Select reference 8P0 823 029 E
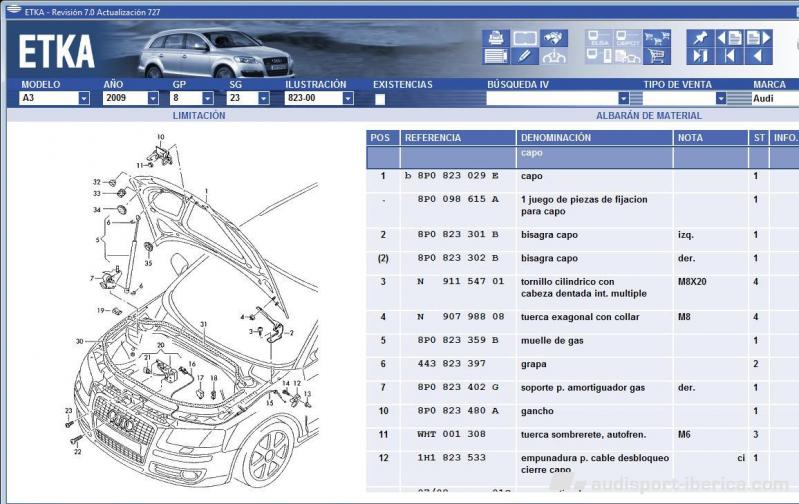This screenshot has height=504, width=799. 458,176
